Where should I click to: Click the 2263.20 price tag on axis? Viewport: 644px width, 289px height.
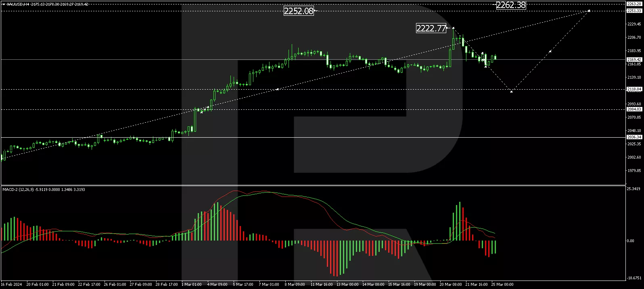pyautogui.click(x=634, y=4)
